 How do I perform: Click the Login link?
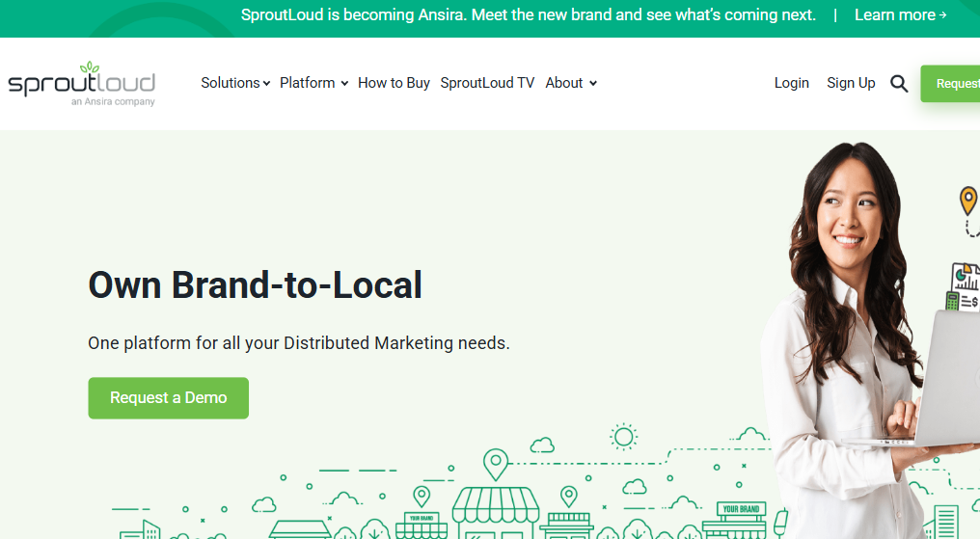[791, 83]
